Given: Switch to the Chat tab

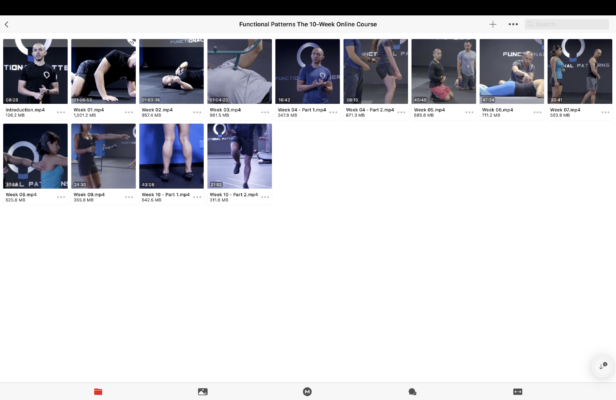Looking at the screenshot, I should coord(412,391).
